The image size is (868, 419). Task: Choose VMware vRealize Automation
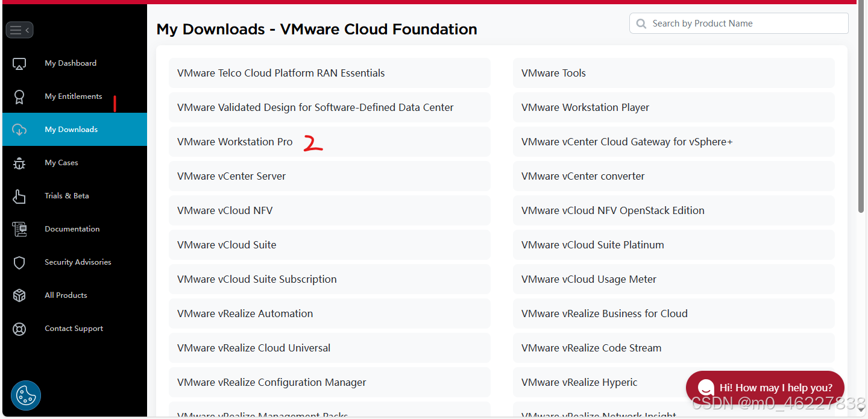click(x=330, y=313)
